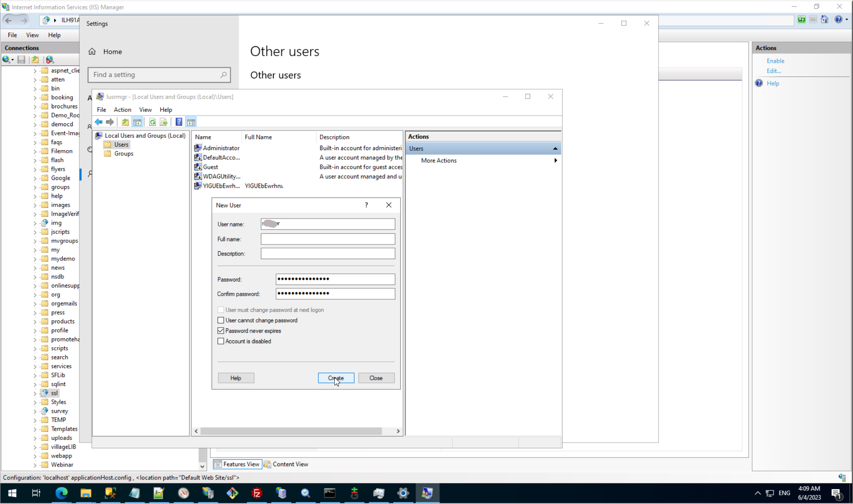Enable User cannot change password checkbox
The width and height of the screenshot is (853, 504).
[x=221, y=320]
